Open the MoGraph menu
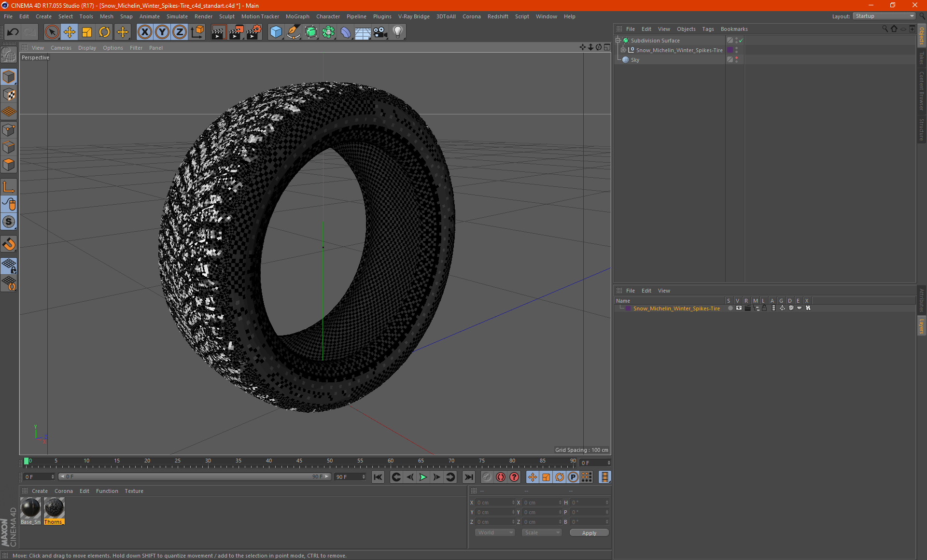 297,16
